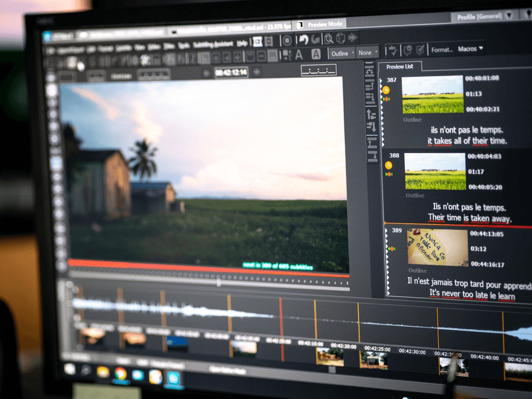Select subtitle 387 green field thumbnail
The width and height of the screenshot is (532, 399).
(432, 95)
